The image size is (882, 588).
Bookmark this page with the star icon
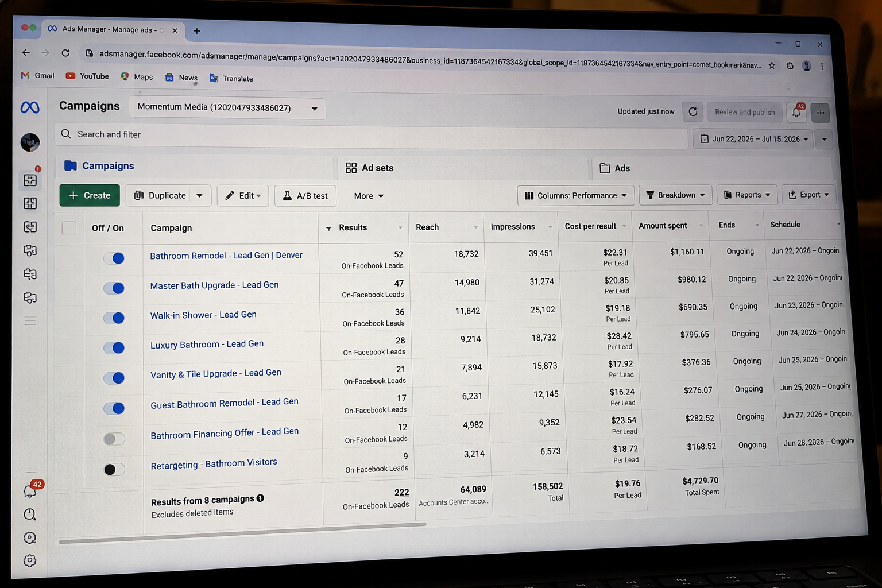[772, 65]
